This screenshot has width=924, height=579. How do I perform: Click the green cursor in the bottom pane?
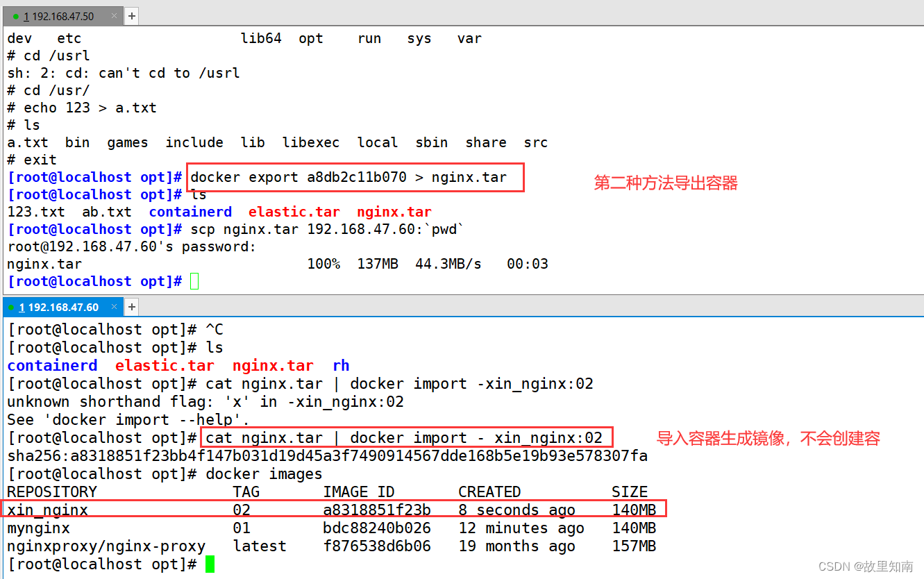[210, 564]
